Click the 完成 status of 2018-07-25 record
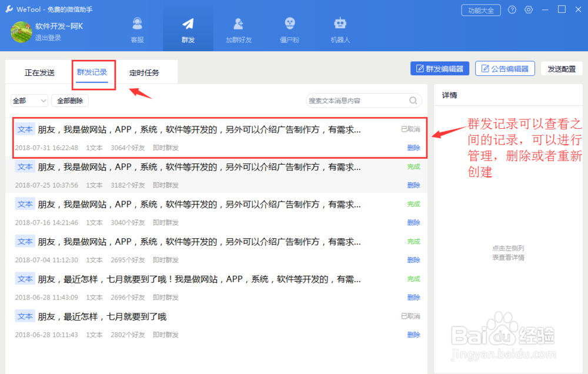Viewport: 588px width, 374px height. (413, 166)
